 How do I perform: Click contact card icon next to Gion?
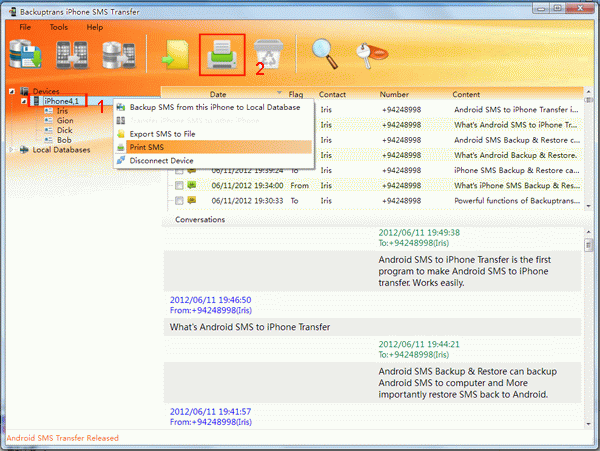pyautogui.click(x=49, y=120)
